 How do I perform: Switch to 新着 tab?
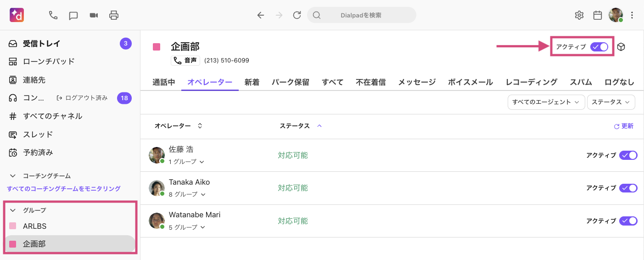tap(252, 82)
